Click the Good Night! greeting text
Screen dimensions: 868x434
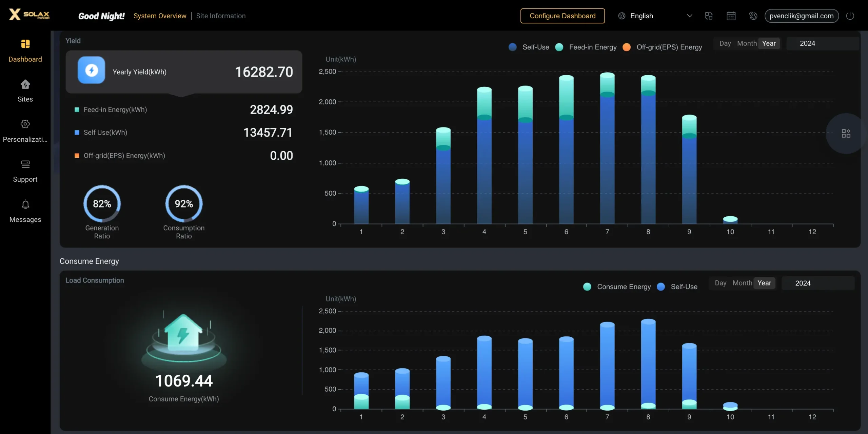pyautogui.click(x=101, y=16)
